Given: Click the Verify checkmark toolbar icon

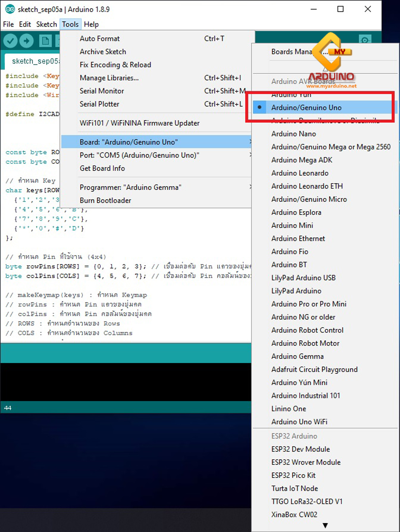Looking at the screenshot, I should tap(10, 41).
